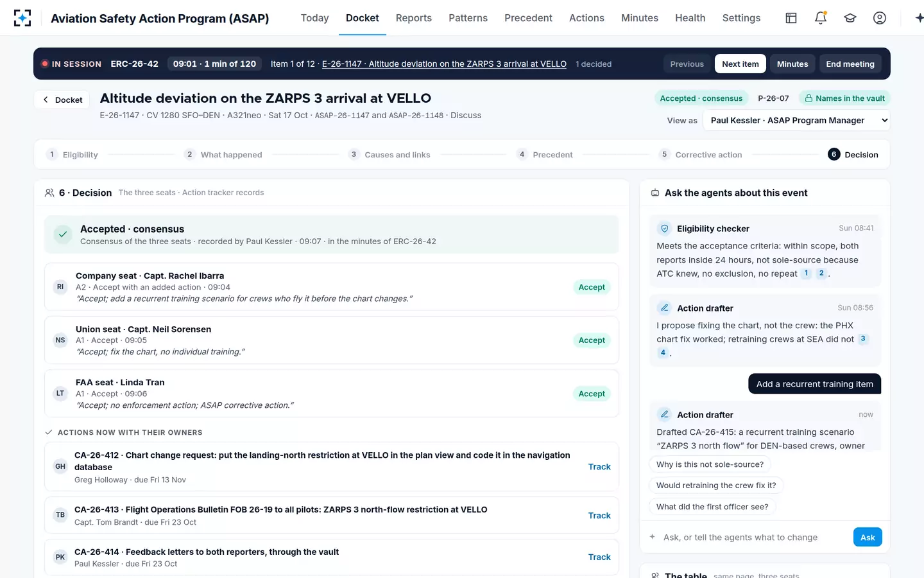924x578 pixels.
Task: Click the sparkle assistant icon at top right
Action: coord(919,18)
